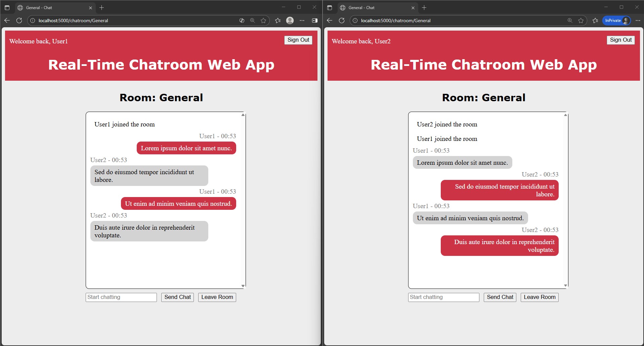Image resolution: width=644 pixels, height=346 pixels.
Task: Click the scroll-down arrow in User1's chat box
Action: (243, 286)
